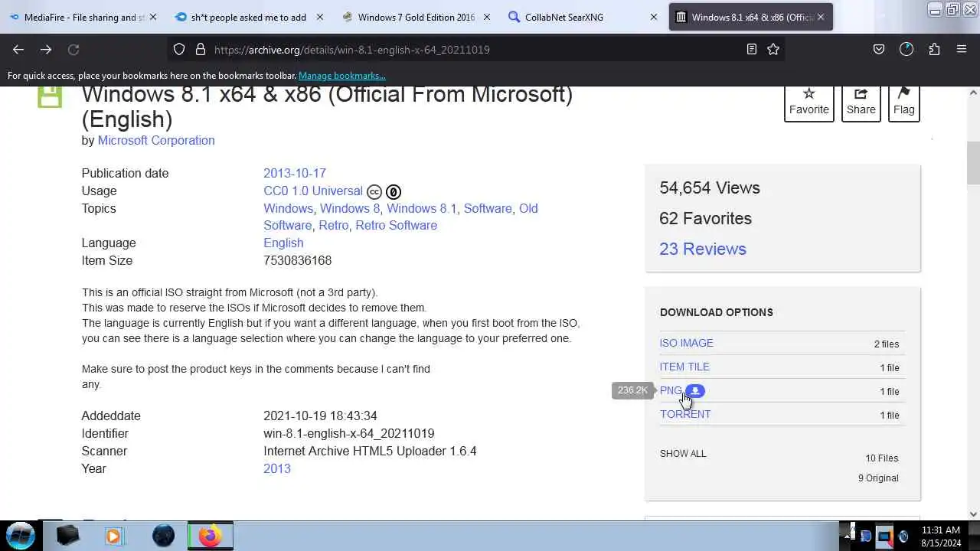Click the Windows 8 topic link
This screenshot has width=980, height=551.
click(349, 208)
